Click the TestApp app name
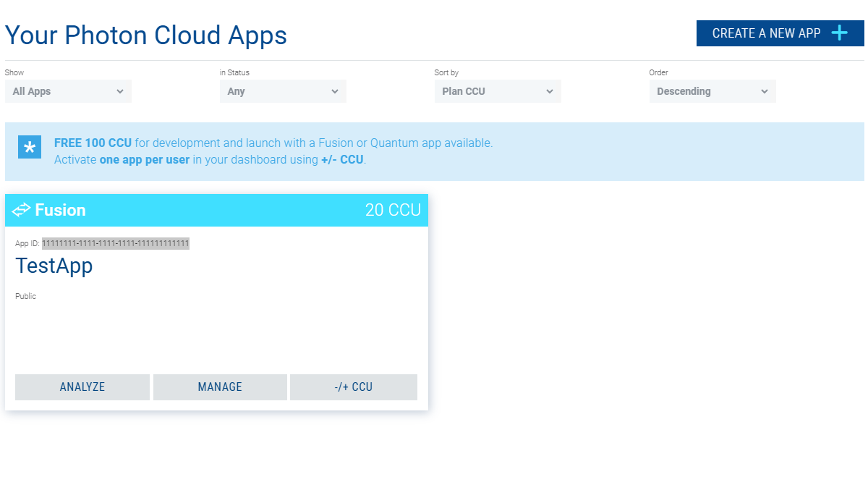The height and width of the screenshot is (485, 868). (x=54, y=266)
